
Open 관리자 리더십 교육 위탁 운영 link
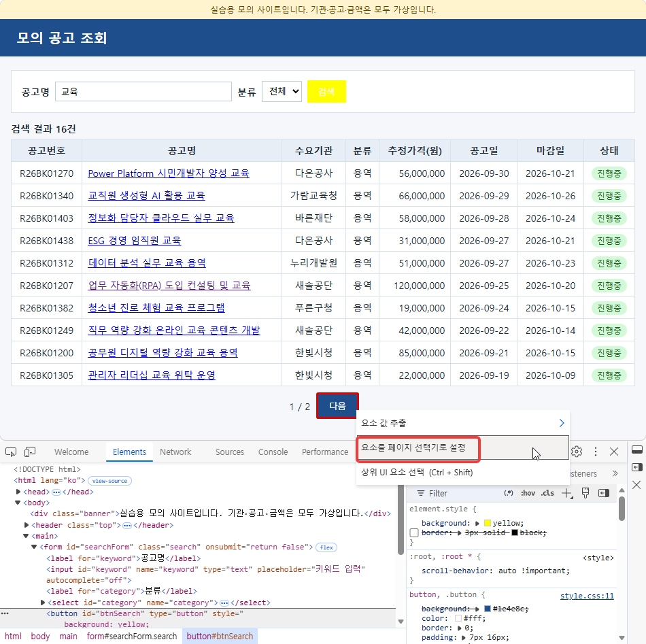pyautogui.click(x=152, y=375)
